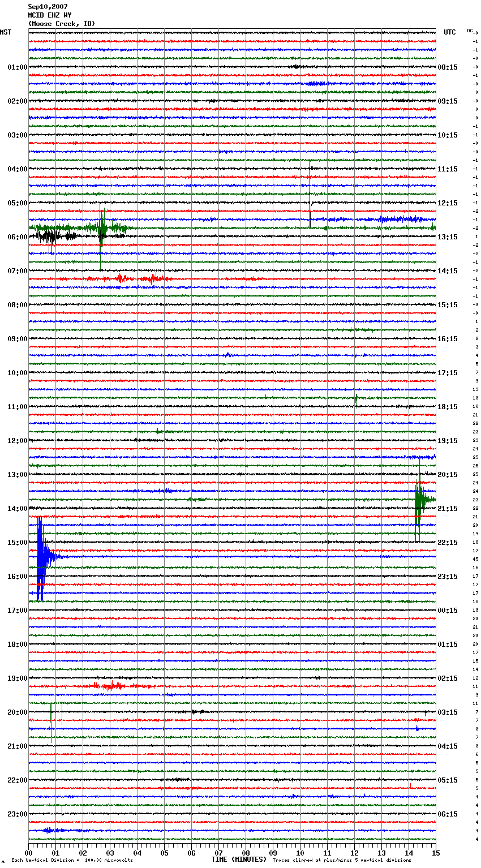Click the 15:00 MST time label
The image size is (481, 868).
click(x=18, y=543)
